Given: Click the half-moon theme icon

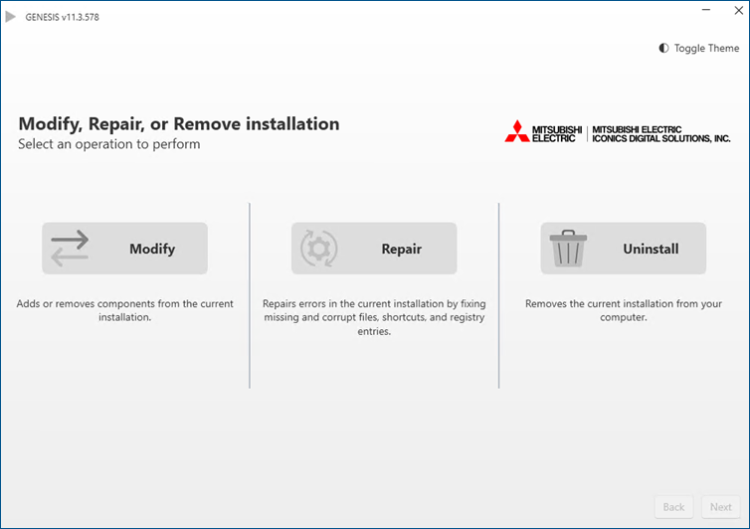Looking at the screenshot, I should (x=664, y=48).
